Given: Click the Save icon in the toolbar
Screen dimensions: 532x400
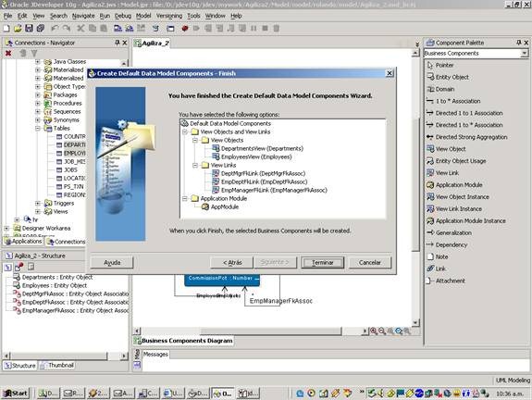Looking at the screenshot, I should [x=30, y=28].
